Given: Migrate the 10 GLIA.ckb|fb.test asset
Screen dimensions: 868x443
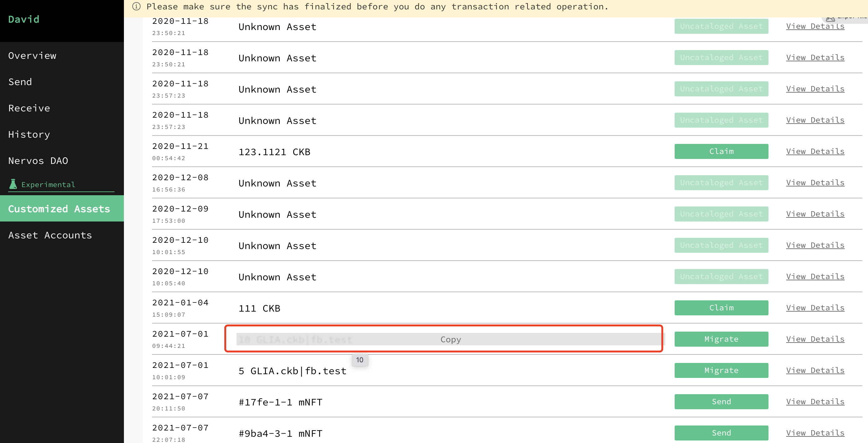Looking at the screenshot, I should 721,339.
